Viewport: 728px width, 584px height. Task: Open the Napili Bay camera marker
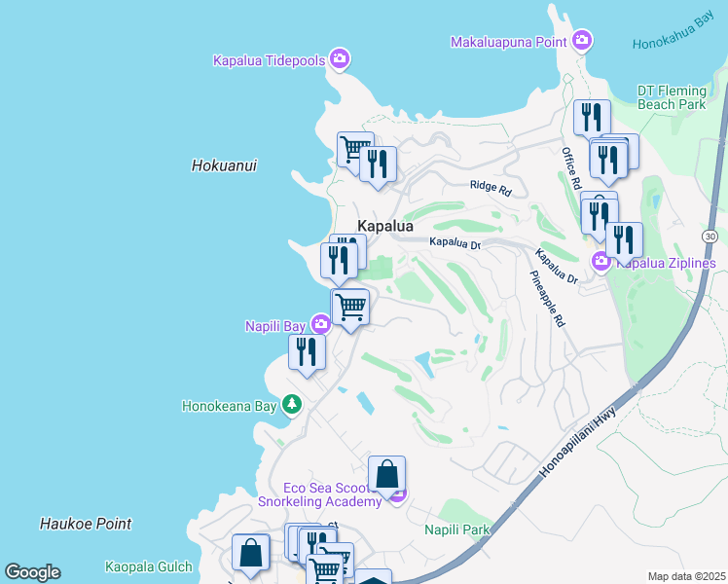[320, 323]
